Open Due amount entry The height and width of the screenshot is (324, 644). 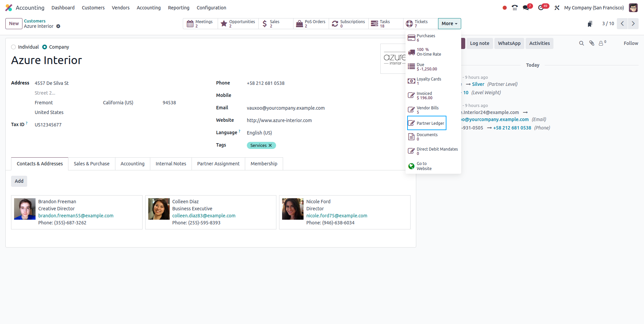[433, 67]
